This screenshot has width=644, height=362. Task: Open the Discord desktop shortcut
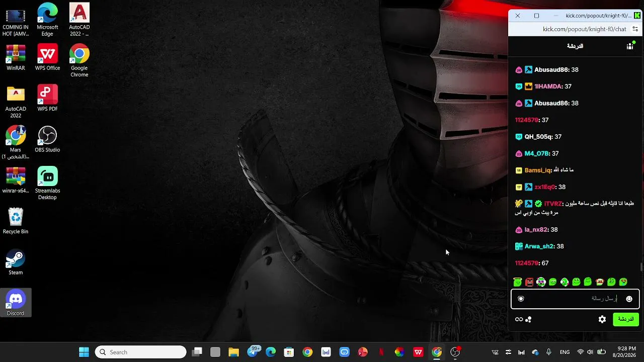click(16, 303)
